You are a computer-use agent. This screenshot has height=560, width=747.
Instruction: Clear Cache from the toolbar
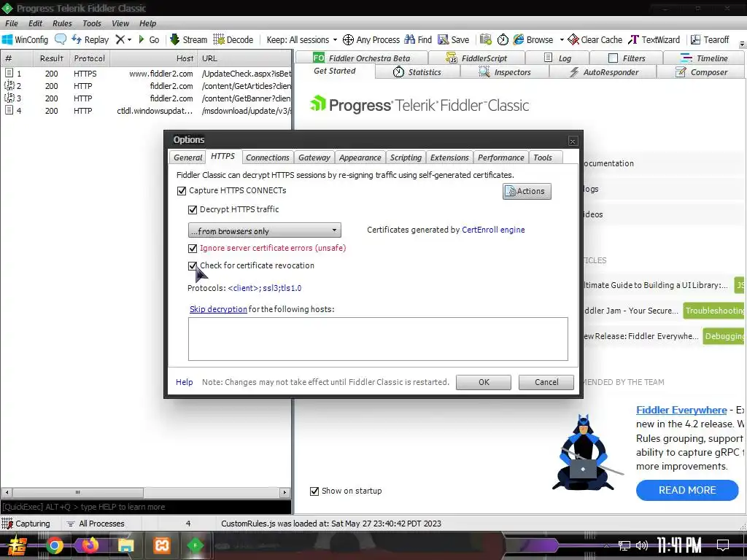(595, 39)
